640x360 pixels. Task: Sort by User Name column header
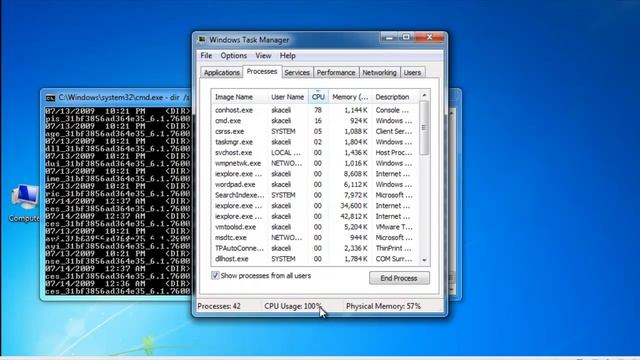point(288,97)
